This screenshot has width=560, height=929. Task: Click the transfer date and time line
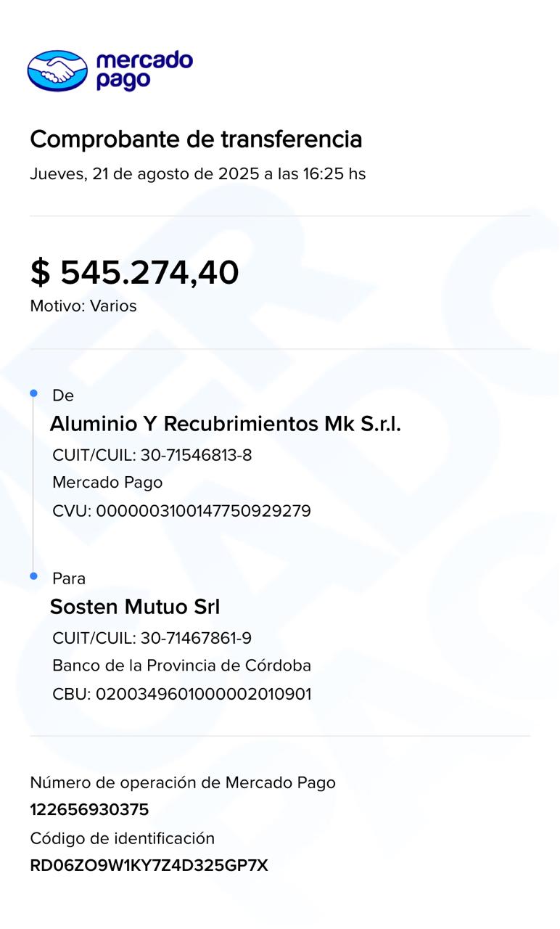click(x=197, y=174)
